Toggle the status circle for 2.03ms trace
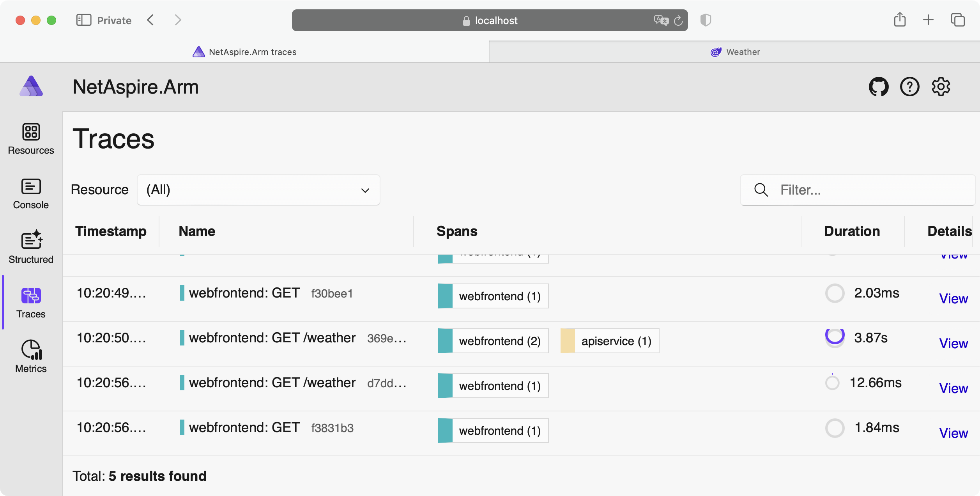The height and width of the screenshot is (496, 980). [833, 292]
